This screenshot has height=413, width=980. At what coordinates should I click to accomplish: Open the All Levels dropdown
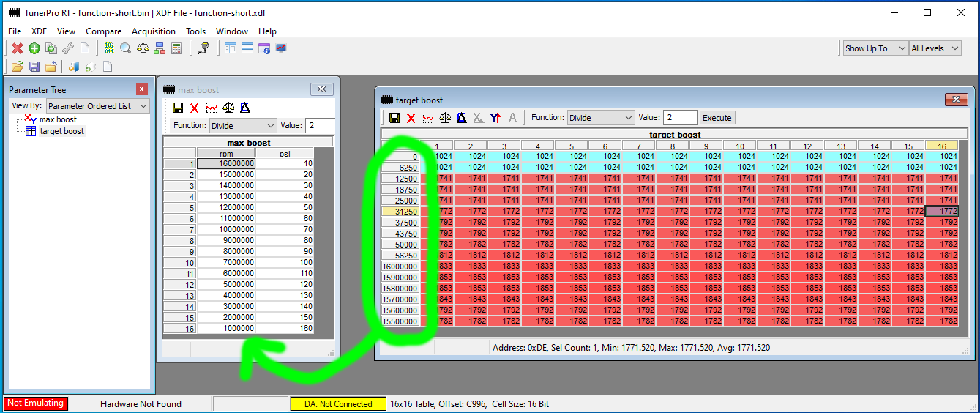935,48
